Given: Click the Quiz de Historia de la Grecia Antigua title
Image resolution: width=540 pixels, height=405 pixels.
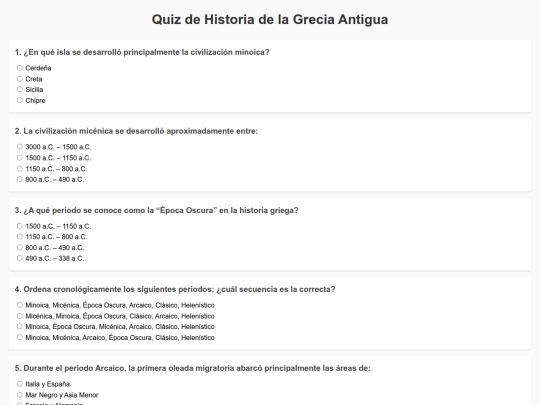Looking at the screenshot, I should coord(270,19).
